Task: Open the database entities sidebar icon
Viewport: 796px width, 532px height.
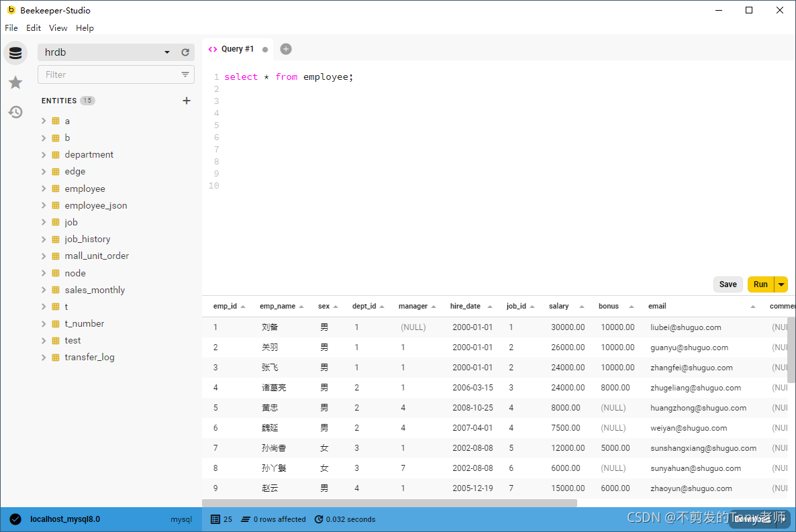Action: click(15, 53)
